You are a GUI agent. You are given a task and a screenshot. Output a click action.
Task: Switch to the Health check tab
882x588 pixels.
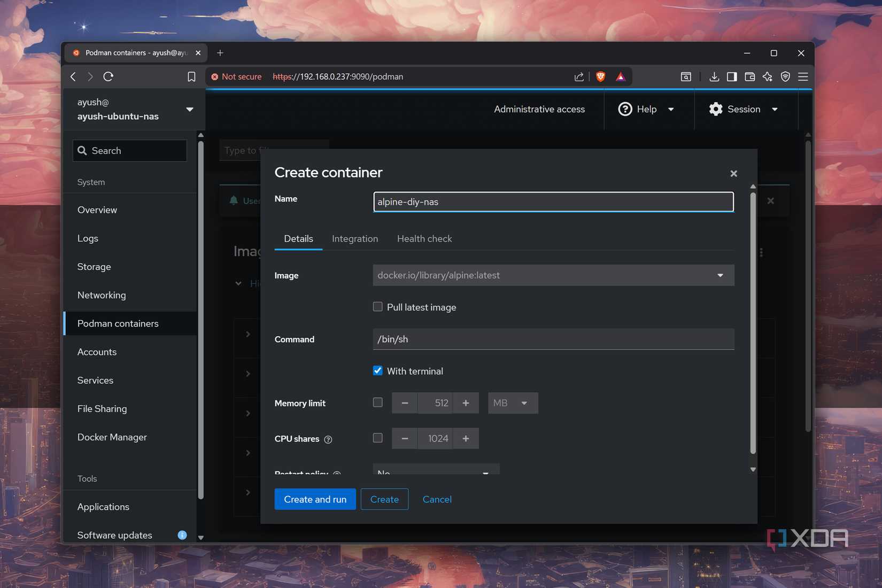click(x=424, y=238)
